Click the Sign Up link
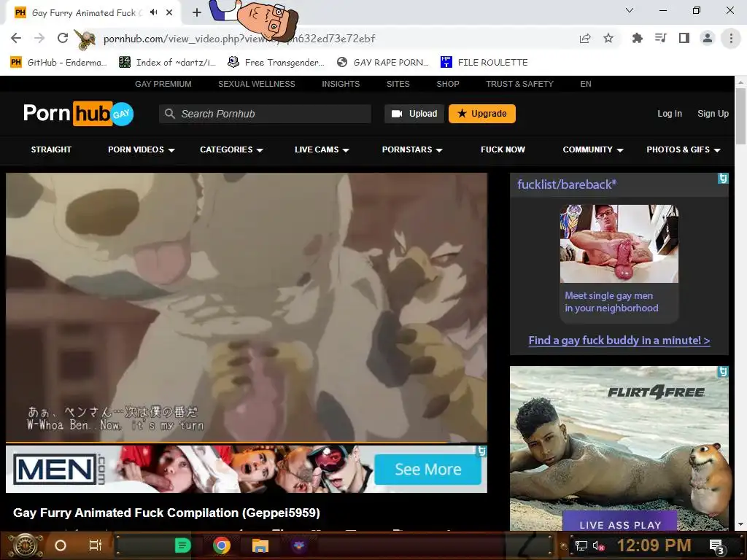This screenshot has width=747, height=560. pos(713,114)
